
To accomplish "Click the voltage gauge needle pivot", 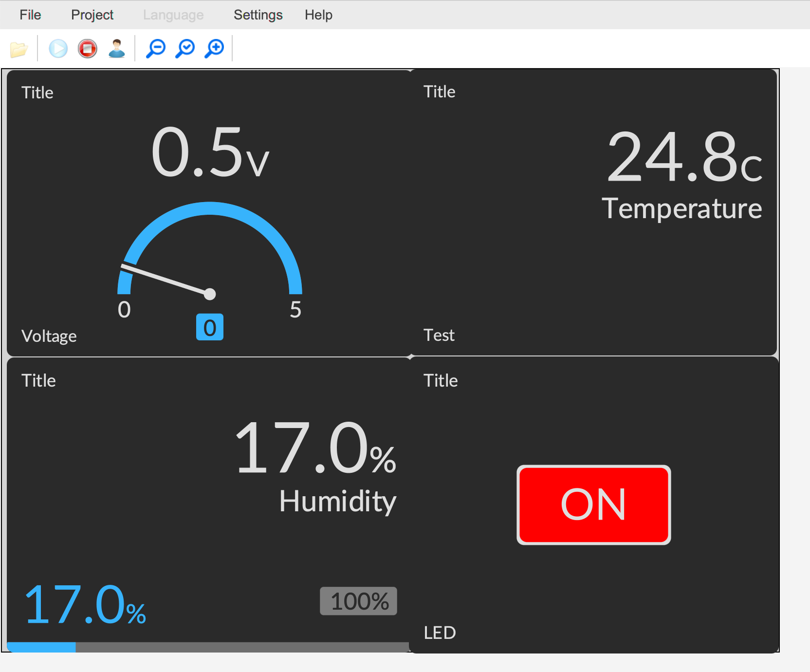I will 210,294.
